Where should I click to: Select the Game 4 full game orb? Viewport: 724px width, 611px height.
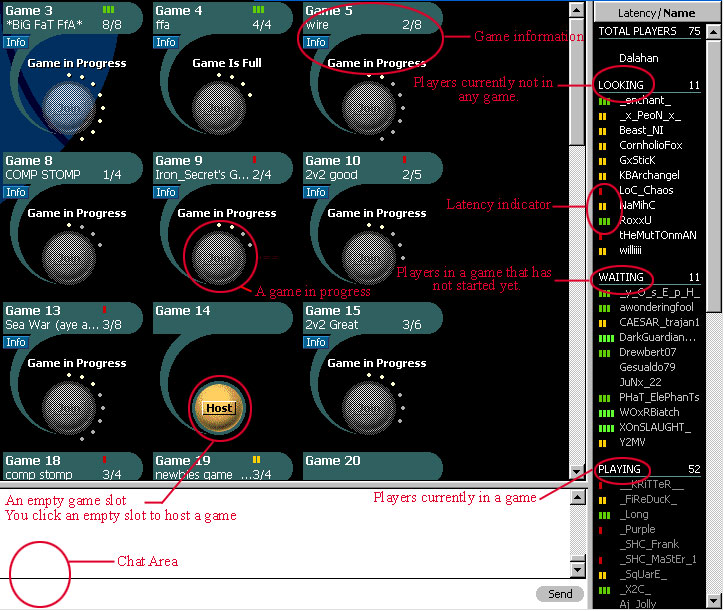218,107
